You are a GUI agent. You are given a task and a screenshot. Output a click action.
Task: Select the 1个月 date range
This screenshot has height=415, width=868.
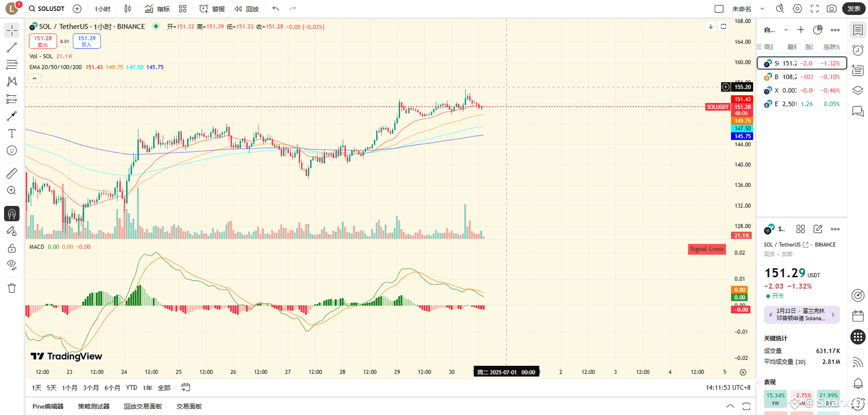pos(70,387)
